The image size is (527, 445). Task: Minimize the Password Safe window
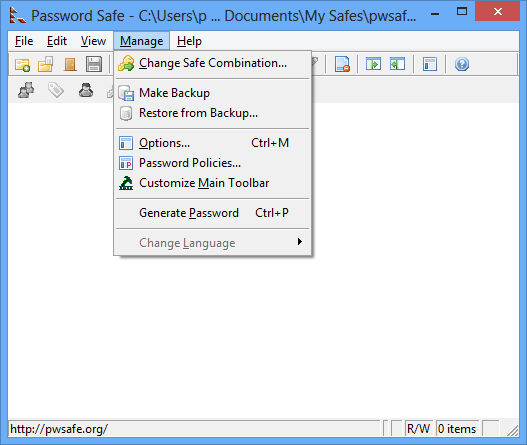[x=435, y=13]
